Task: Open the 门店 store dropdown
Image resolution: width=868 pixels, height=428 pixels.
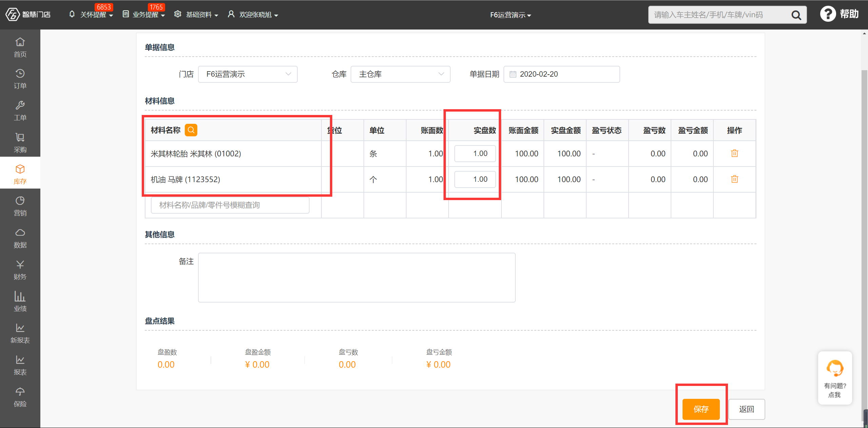Action: pos(248,74)
